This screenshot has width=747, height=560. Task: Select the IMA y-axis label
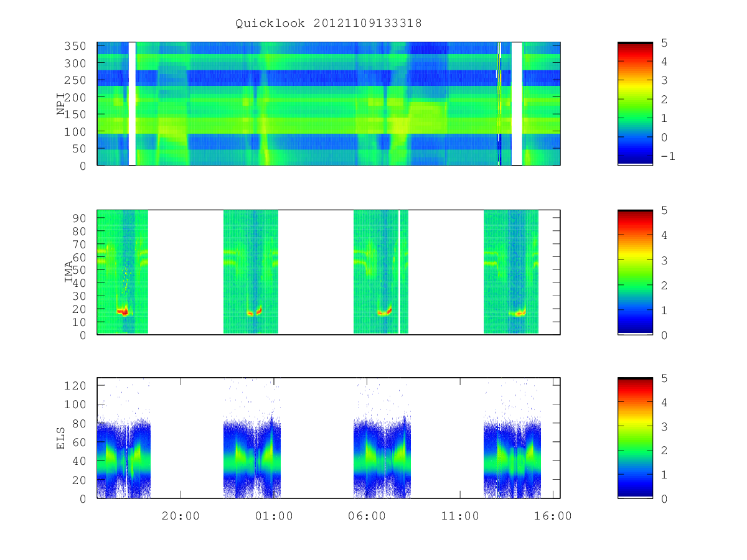point(69,272)
